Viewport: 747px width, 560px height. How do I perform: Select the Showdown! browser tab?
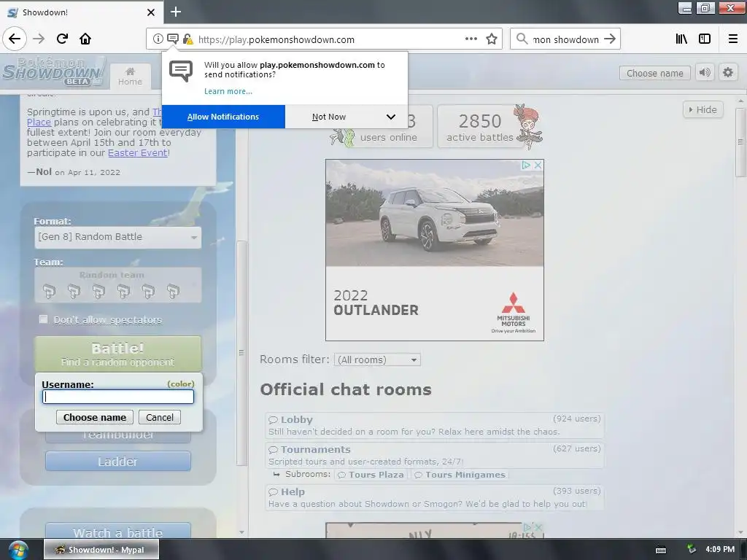(x=81, y=12)
